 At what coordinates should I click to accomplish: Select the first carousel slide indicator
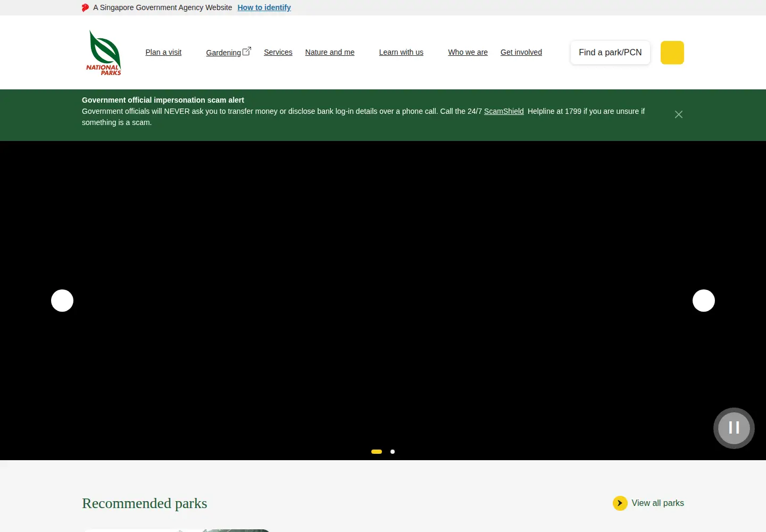[377, 452]
